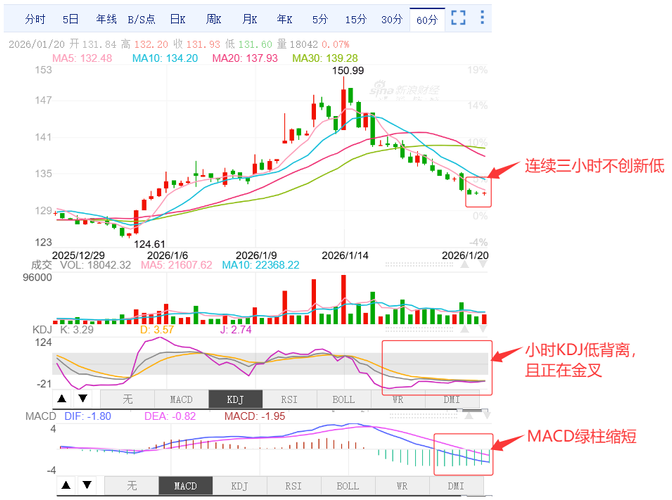
Task: Select the 60分 interval tab
Action: [x=427, y=20]
